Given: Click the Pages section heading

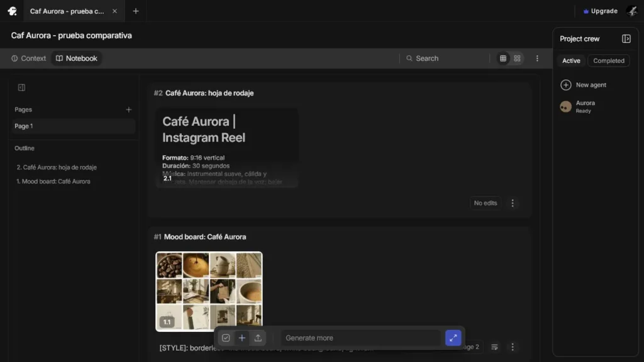Looking at the screenshot, I should pyautogui.click(x=23, y=109).
